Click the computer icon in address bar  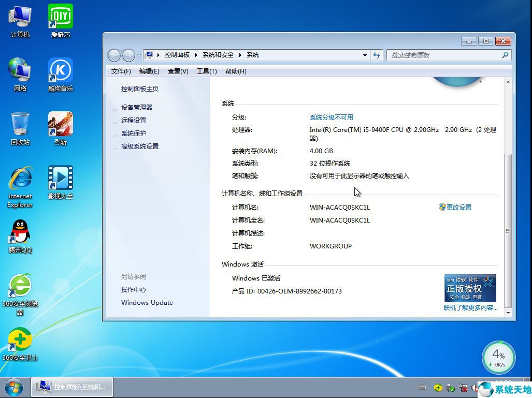[149, 55]
